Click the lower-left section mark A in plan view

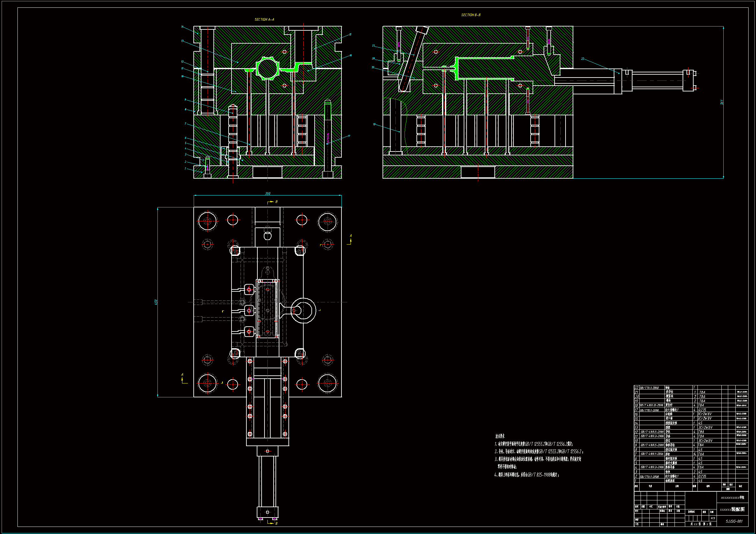coord(182,375)
